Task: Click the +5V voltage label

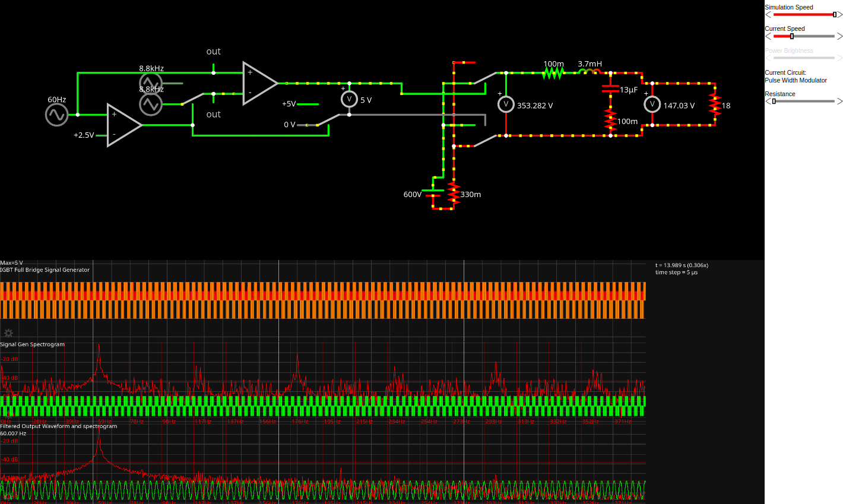Action: pos(289,104)
